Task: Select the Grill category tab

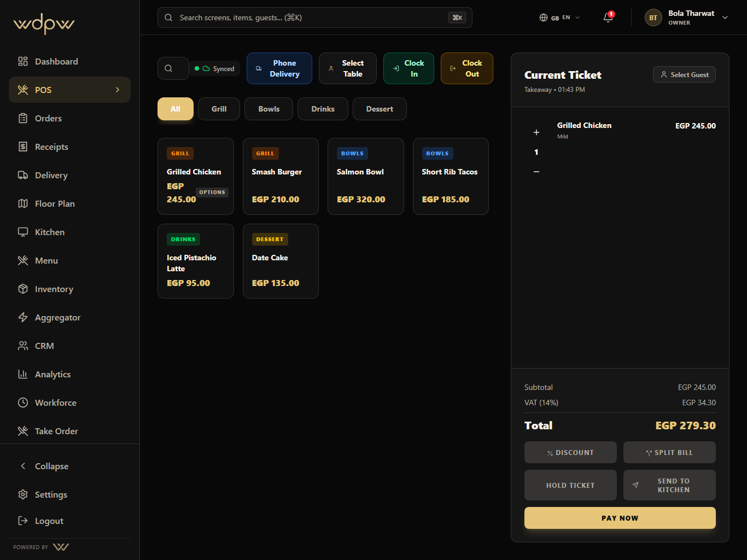Action: click(x=219, y=109)
